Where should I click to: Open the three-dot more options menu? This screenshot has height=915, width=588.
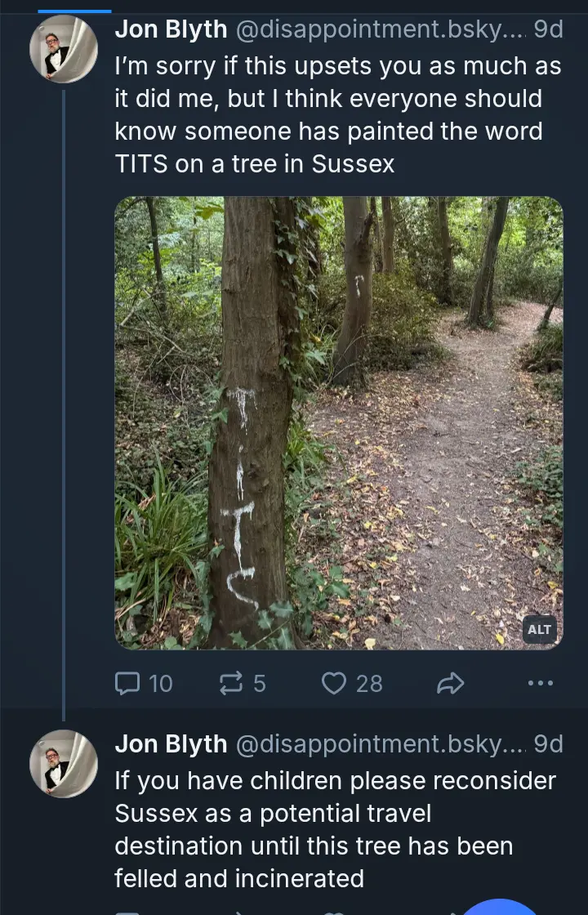tap(540, 683)
